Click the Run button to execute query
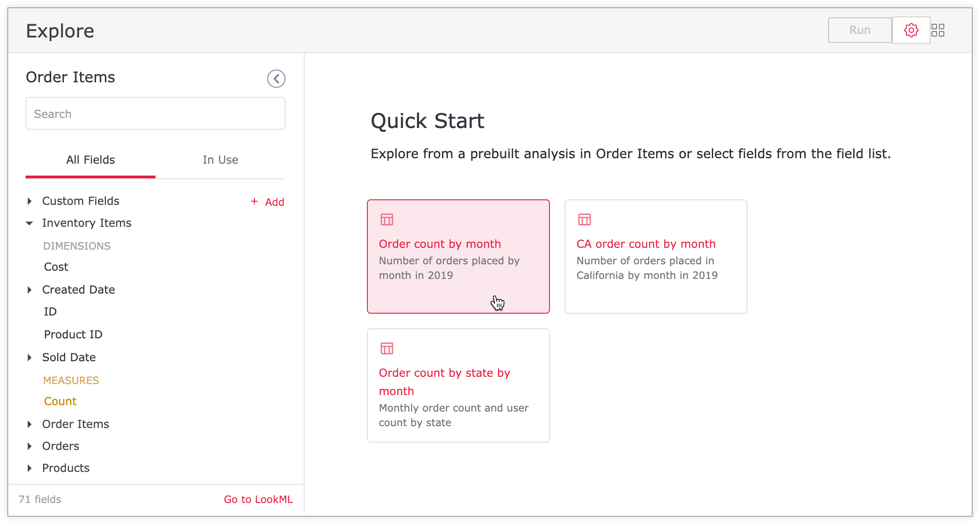This screenshot has height=524, width=980. pyautogui.click(x=859, y=30)
